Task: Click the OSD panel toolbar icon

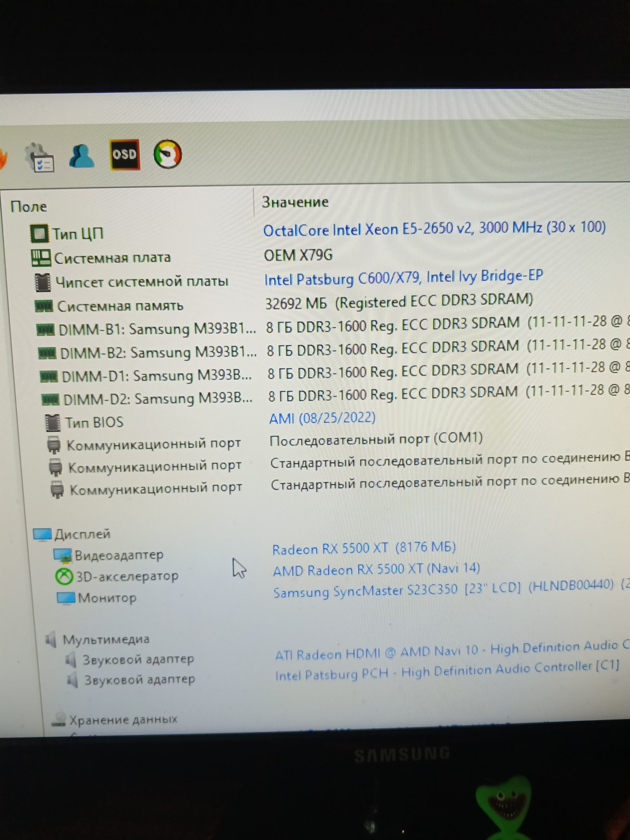Action: [125, 154]
